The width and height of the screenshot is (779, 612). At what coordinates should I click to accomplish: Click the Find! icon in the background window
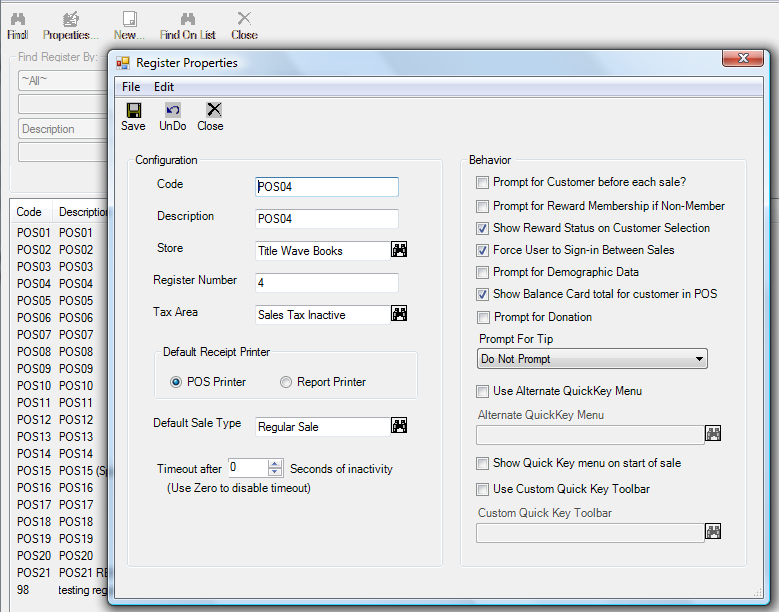tap(18, 19)
